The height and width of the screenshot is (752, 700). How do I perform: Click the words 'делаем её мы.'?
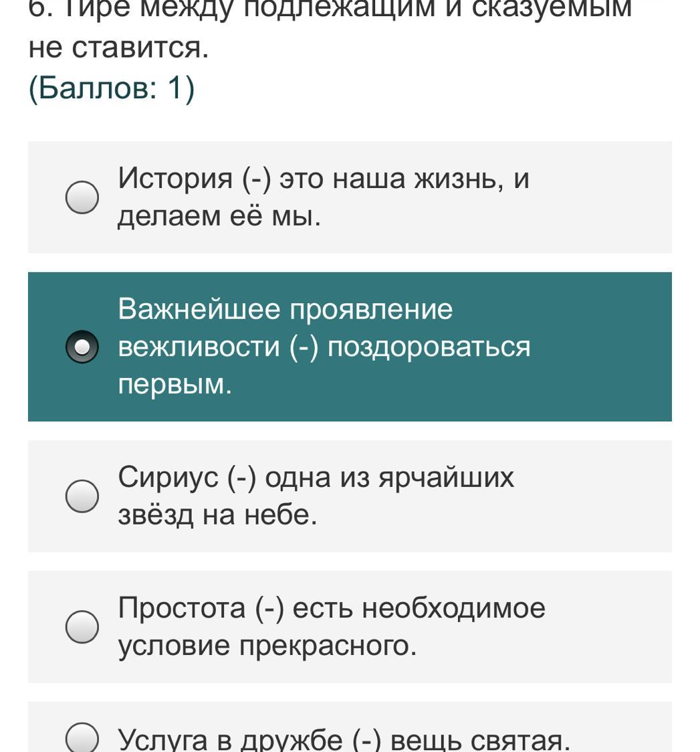219,215
